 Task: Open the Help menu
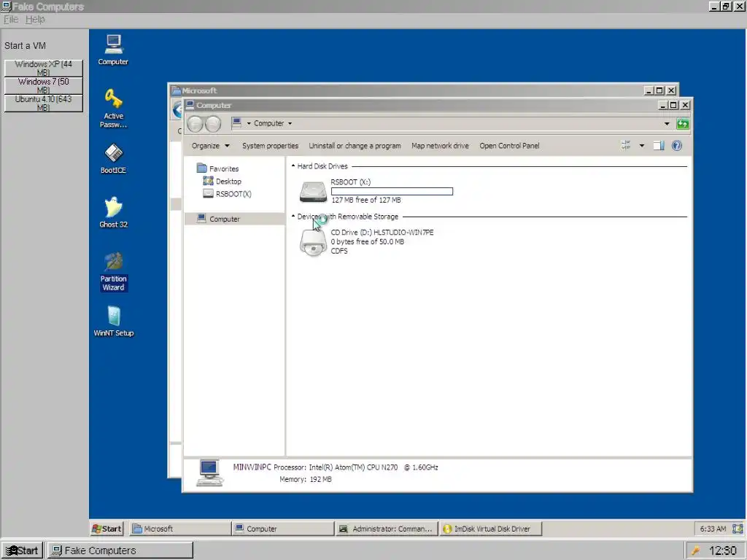[35, 20]
